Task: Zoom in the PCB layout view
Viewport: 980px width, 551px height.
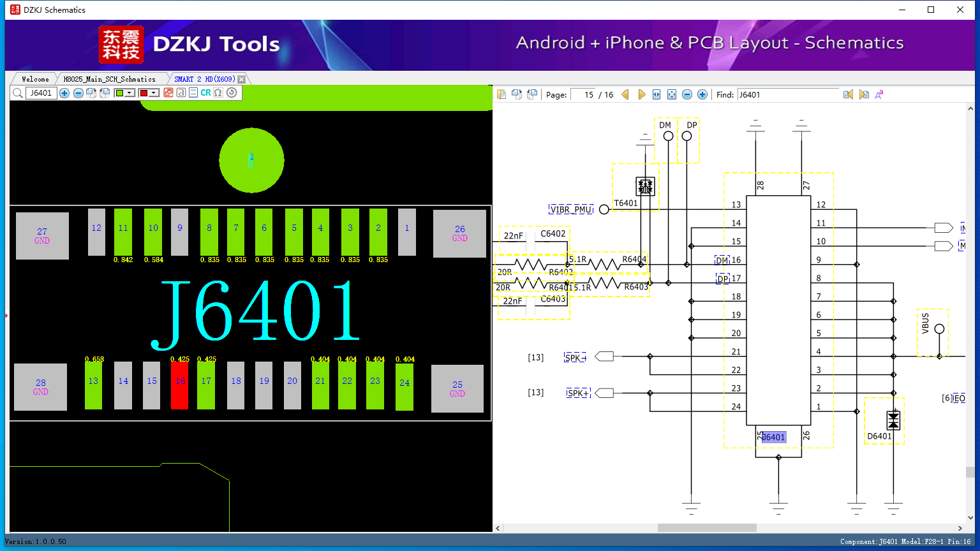Action: (x=64, y=93)
